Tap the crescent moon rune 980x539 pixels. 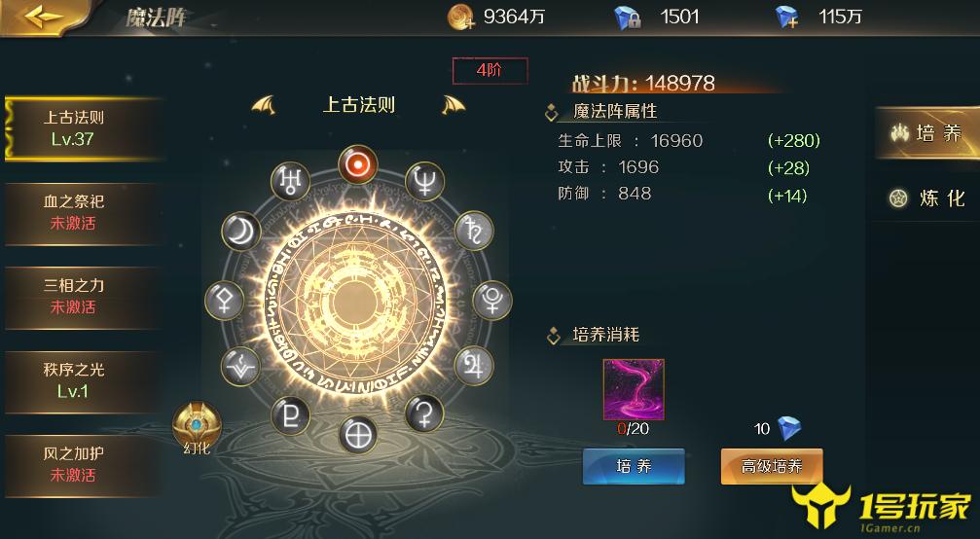coord(240,232)
